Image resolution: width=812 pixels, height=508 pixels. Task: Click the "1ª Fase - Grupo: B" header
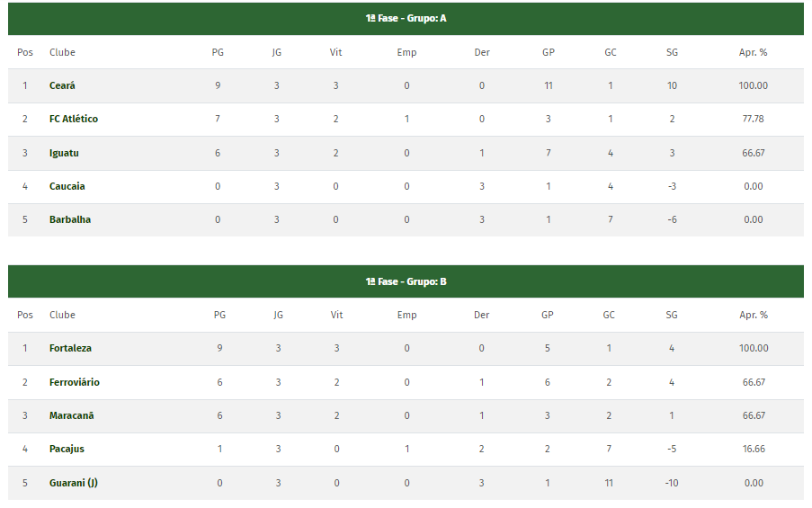406,281
